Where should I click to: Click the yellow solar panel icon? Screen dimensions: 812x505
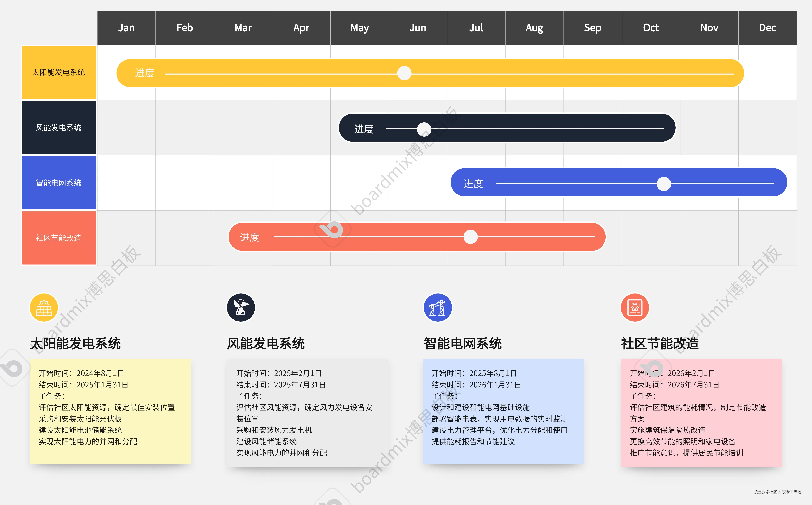(x=44, y=308)
